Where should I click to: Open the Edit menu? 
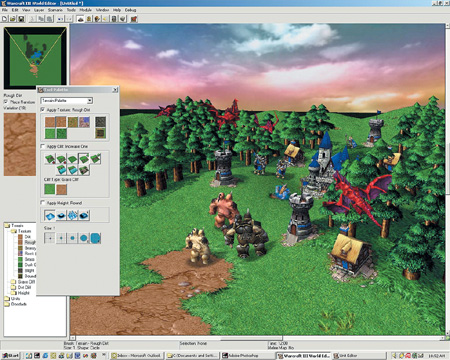(x=15, y=10)
